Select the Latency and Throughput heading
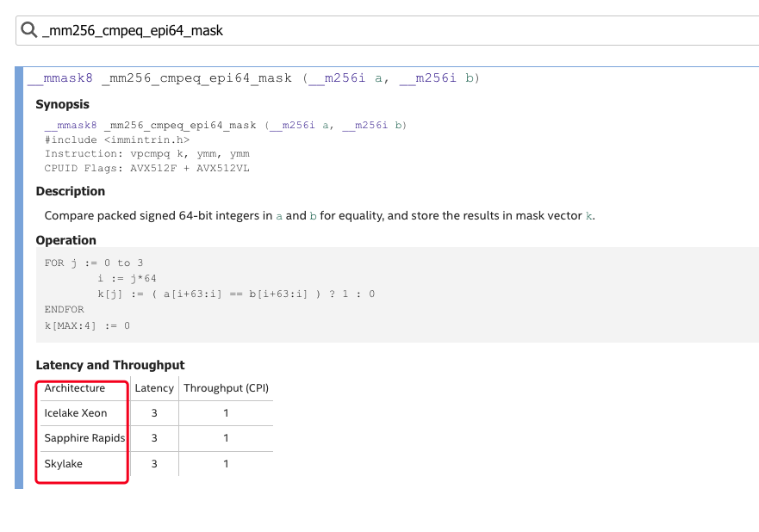759x532 pixels. [110, 365]
